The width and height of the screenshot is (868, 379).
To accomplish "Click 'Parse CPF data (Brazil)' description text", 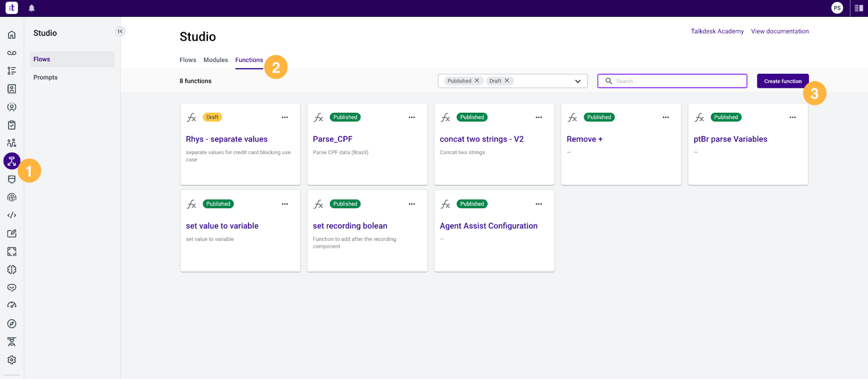I will [x=340, y=152].
